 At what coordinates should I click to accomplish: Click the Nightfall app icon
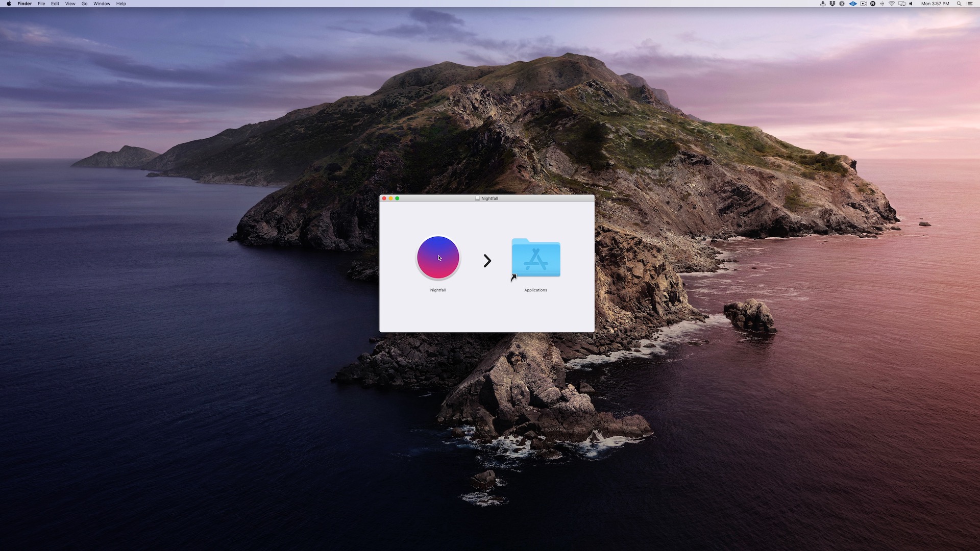[x=438, y=258]
